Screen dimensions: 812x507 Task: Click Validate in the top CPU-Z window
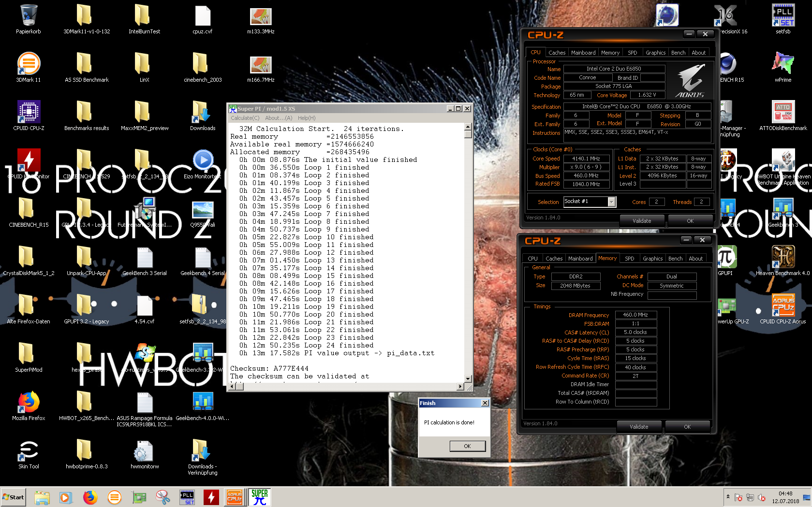642,221
